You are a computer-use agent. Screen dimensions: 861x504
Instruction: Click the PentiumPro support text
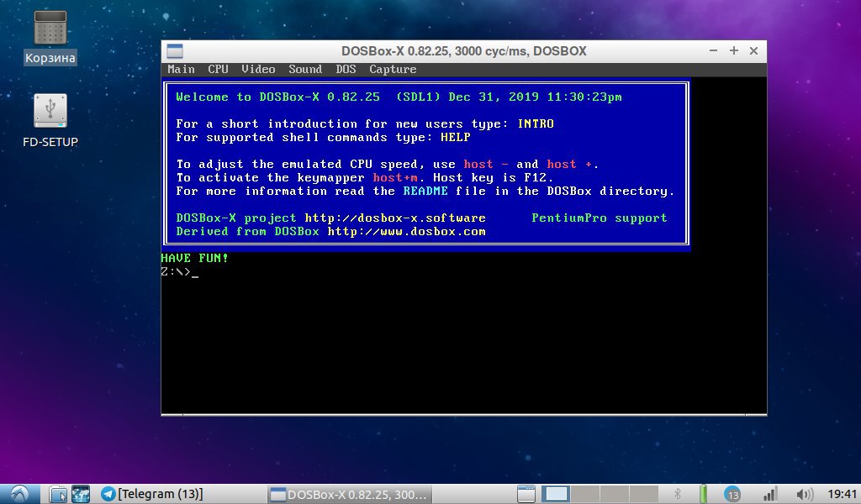(x=599, y=218)
